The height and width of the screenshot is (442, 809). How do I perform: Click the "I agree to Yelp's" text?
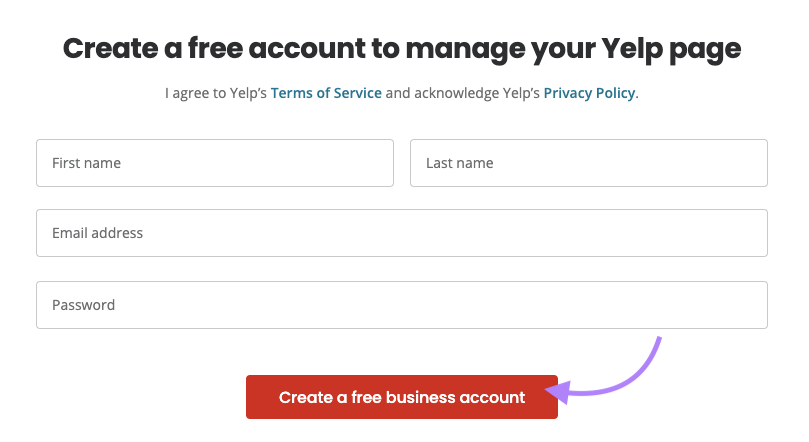click(216, 93)
